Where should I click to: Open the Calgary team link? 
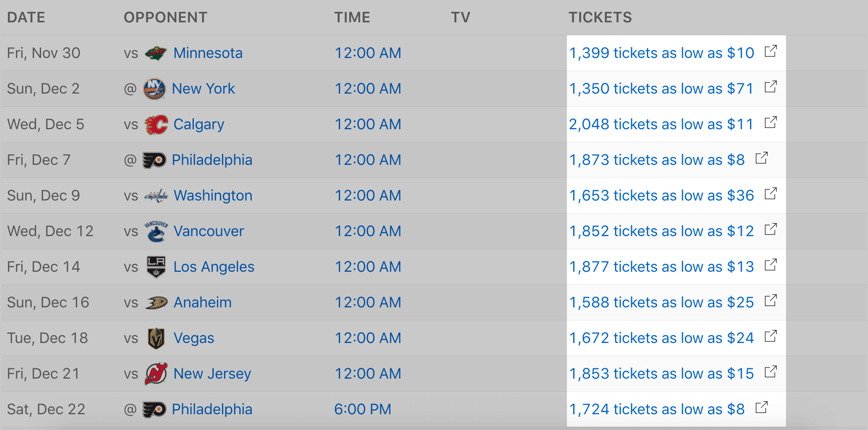click(x=199, y=124)
